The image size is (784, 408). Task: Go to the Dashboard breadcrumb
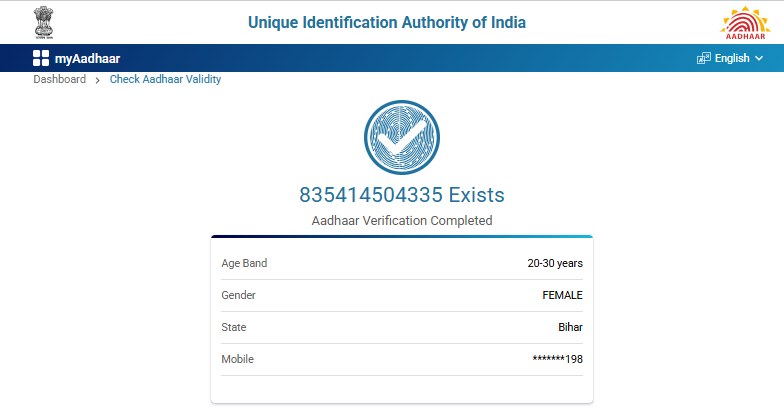59,79
